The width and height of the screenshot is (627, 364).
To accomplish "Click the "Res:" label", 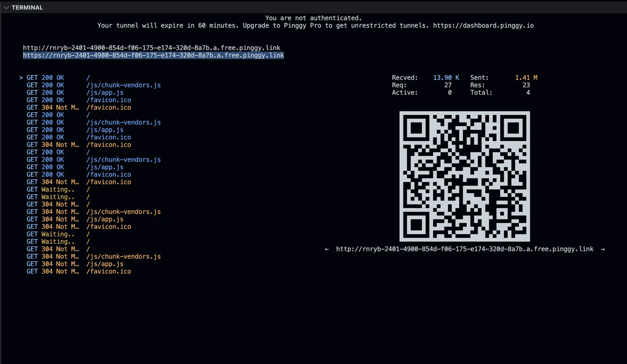I will (477, 85).
